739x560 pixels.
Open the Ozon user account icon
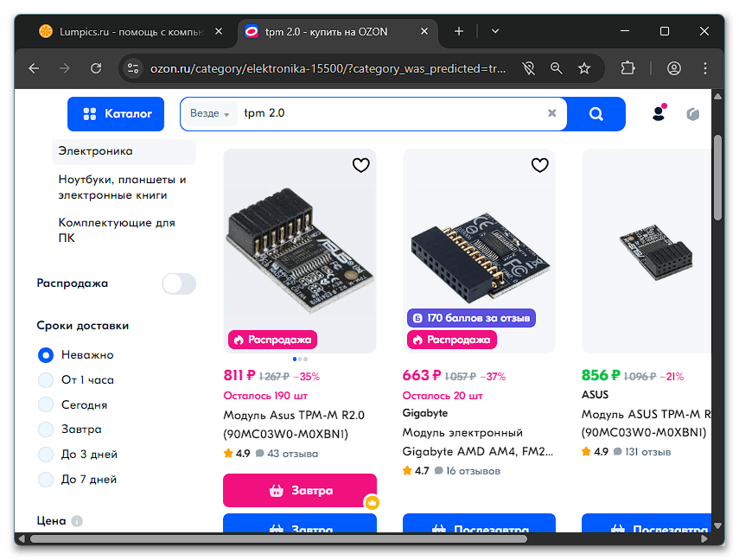click(659, 113)
